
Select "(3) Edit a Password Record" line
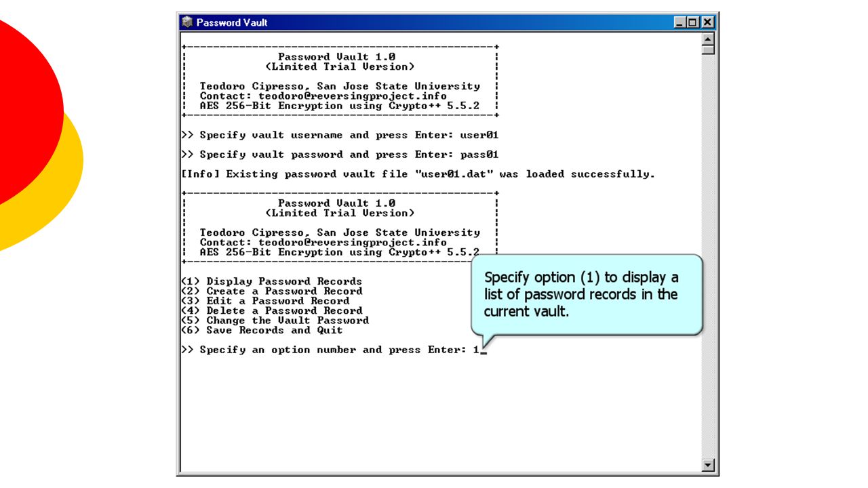pos(265,301)
